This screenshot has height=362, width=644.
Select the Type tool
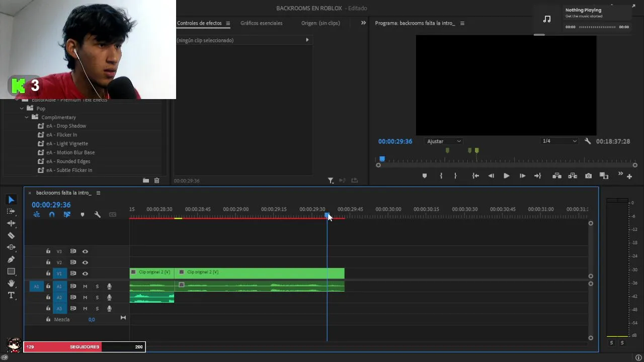(x=11, y=296)
